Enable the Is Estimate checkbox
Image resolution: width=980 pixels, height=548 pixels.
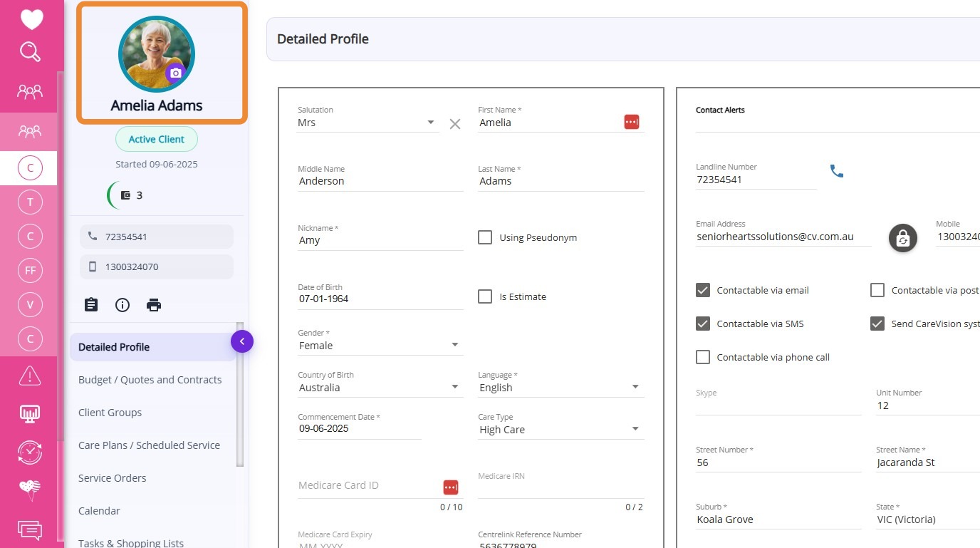[x=485, y=296]
